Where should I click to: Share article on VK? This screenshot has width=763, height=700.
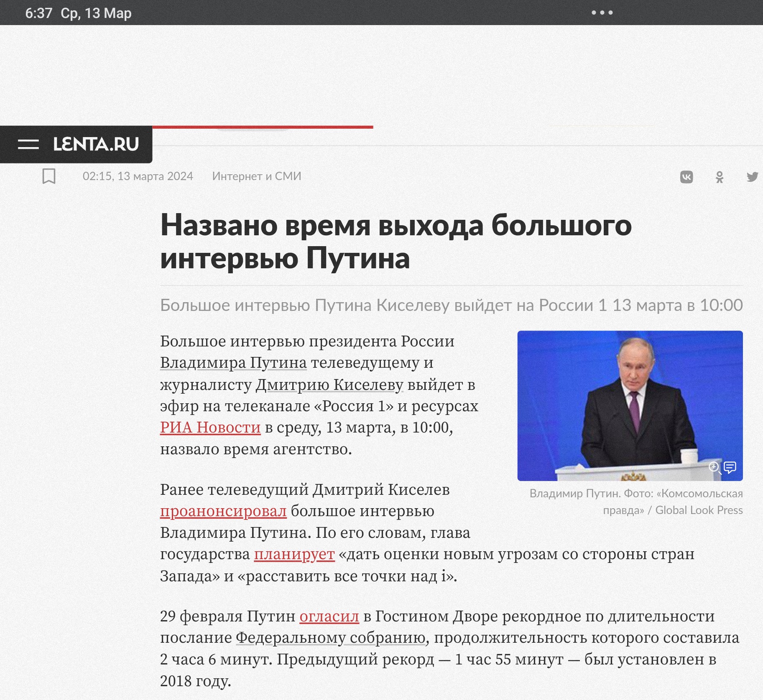pyautogui.click(x=686, y=177)
